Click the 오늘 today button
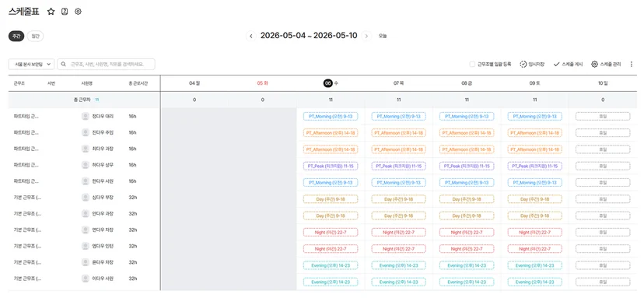 click(383, 36)
